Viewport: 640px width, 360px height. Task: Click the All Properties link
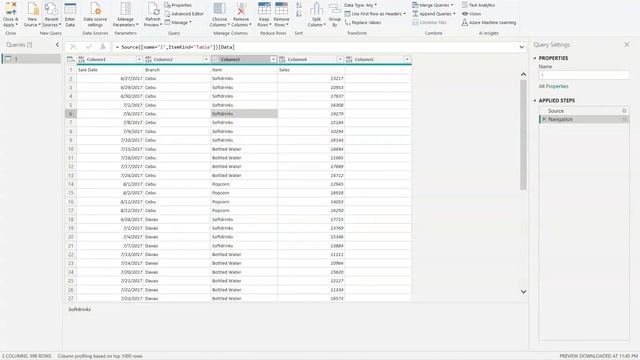coord(553,87)
